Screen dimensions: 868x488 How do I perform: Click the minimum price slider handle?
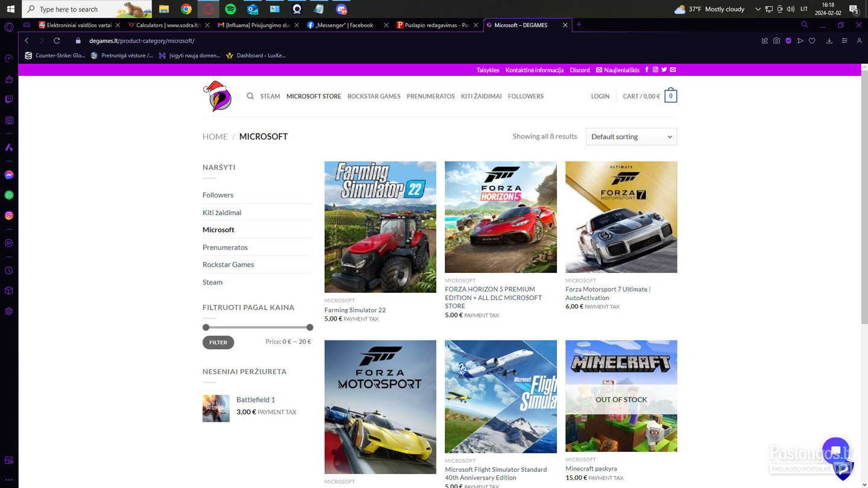(x=206, y=327)
